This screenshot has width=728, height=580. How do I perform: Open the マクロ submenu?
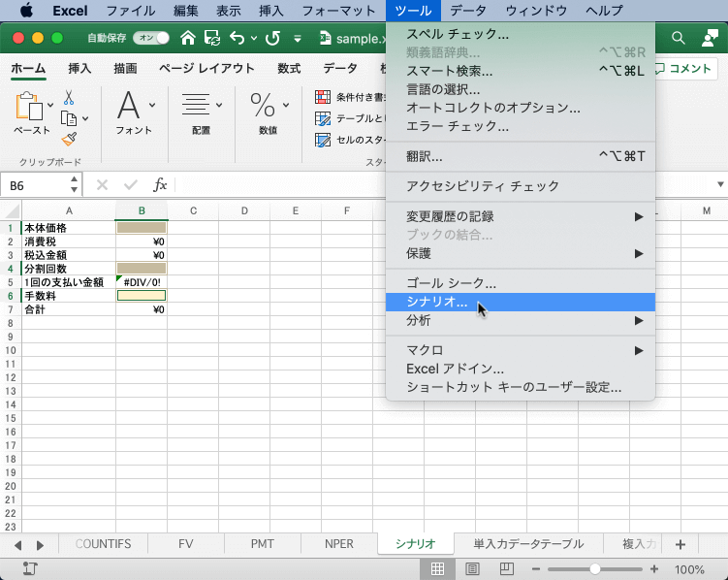pos(520,350)
